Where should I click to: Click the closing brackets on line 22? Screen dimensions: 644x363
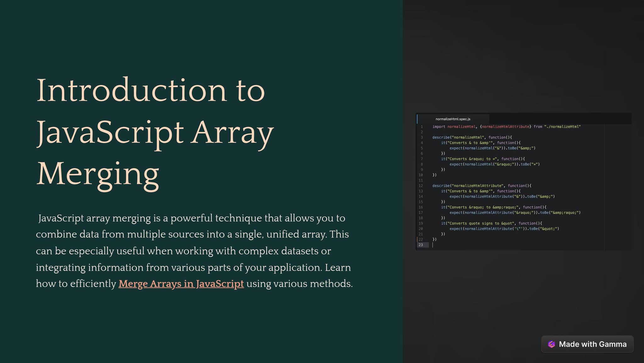pos(434,239)
